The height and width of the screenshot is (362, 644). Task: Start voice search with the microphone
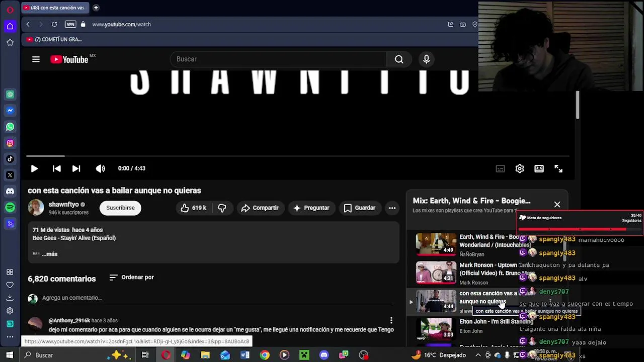pyautogui.click(x=426, y=59)
